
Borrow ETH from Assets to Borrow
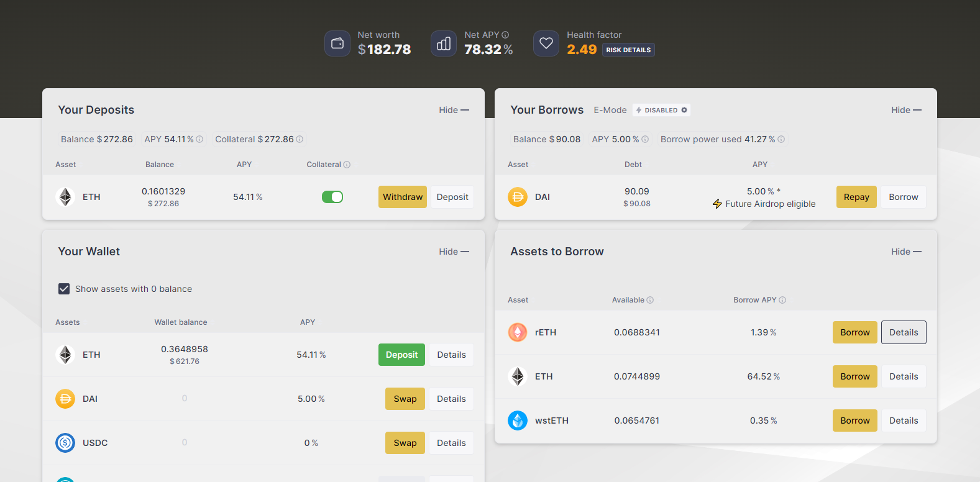point(855,376)
